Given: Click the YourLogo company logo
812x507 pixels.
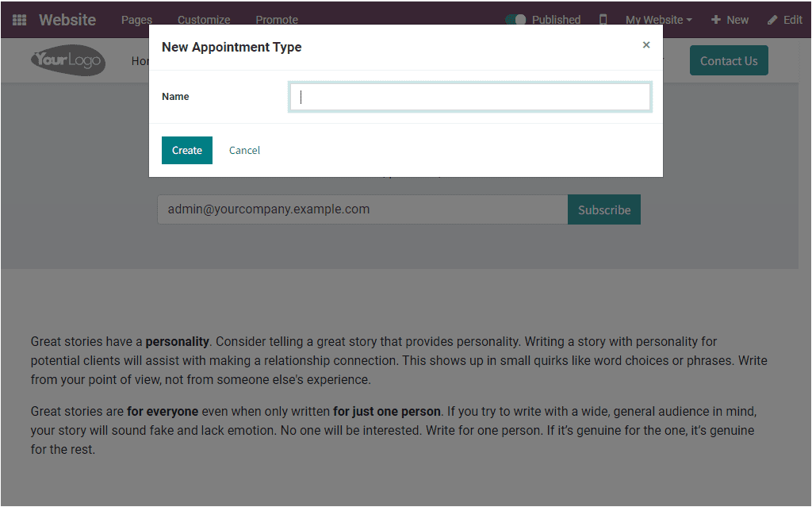Looking at the screenshot, I should [x=67, y=60].
